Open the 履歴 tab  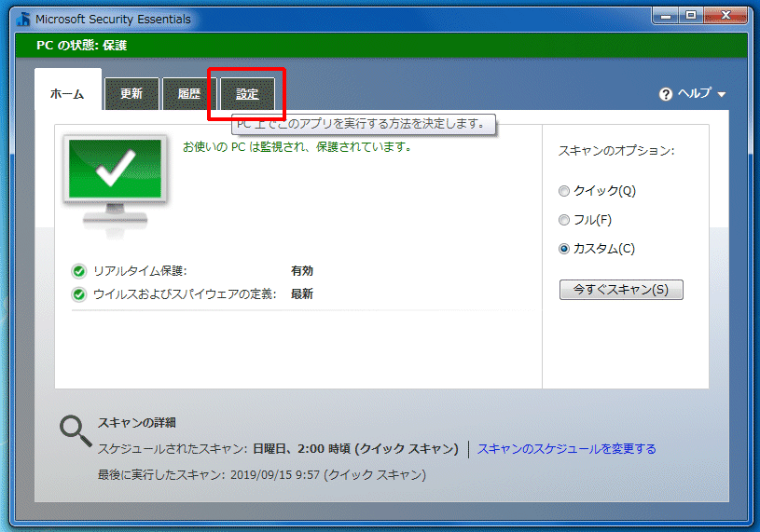pyautogui.click(x=189, y=94)
